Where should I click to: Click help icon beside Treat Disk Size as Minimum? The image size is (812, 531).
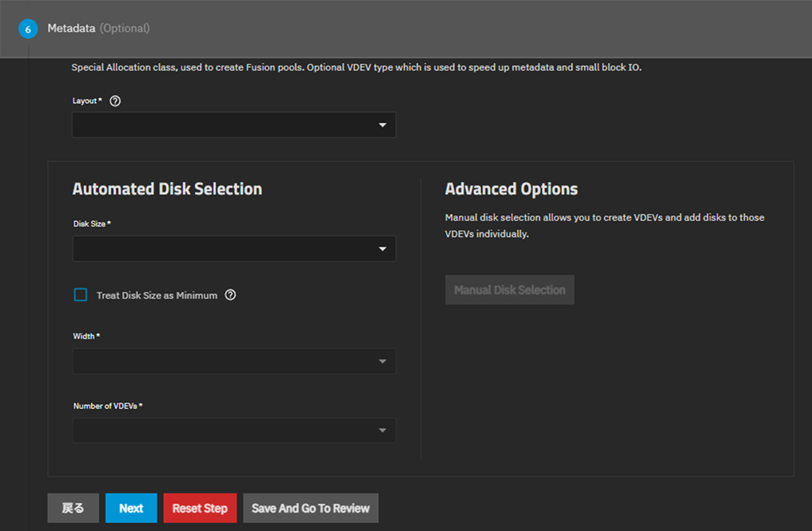point(230,295)
